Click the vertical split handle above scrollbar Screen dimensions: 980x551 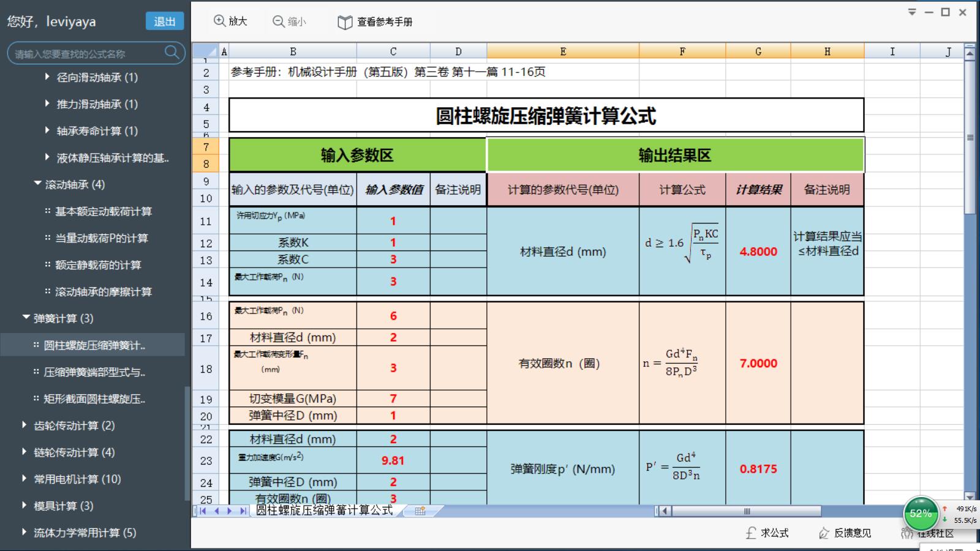tap(970, 45)
